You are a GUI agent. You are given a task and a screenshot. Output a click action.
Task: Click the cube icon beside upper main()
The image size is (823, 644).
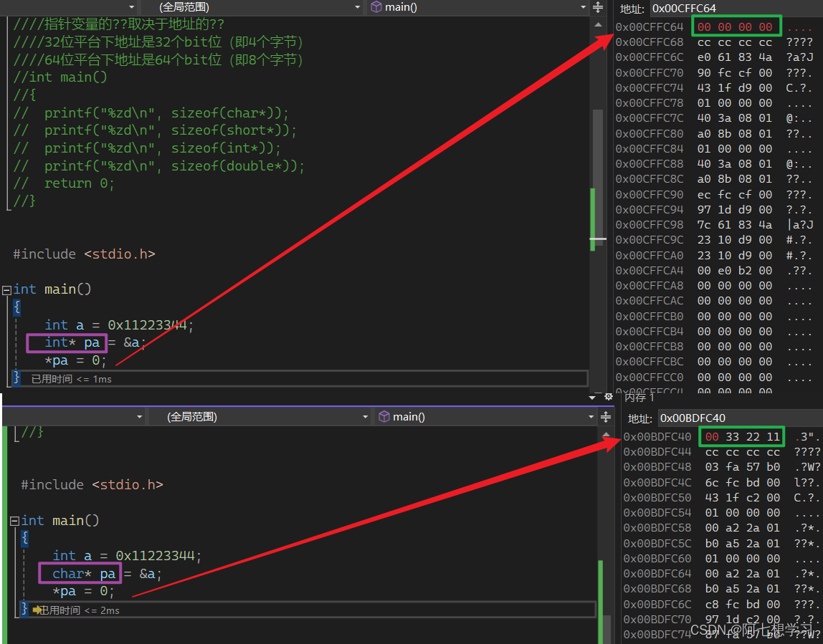point(376,7)
